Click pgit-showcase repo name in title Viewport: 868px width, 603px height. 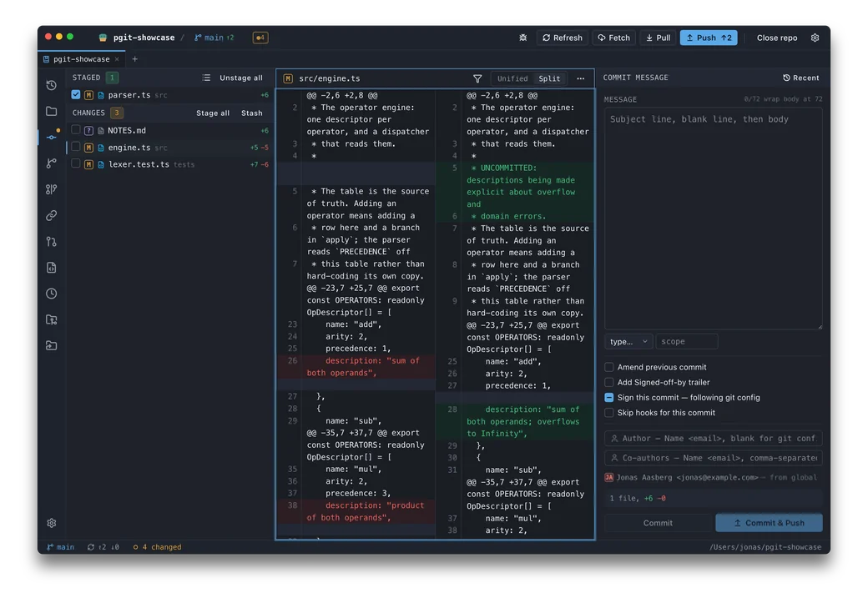point(144,38)
